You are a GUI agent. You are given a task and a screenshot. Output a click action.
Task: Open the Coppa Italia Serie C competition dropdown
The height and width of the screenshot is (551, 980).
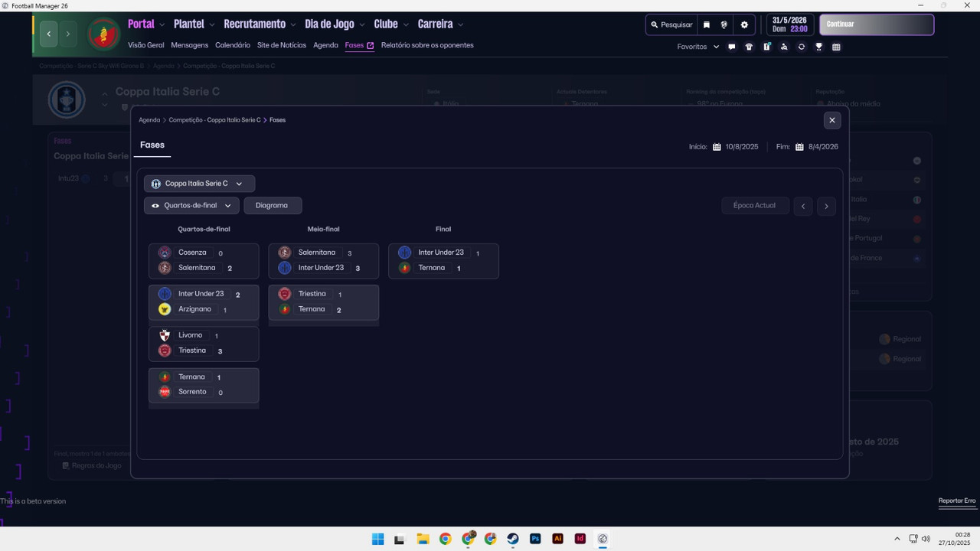[199, 184]
